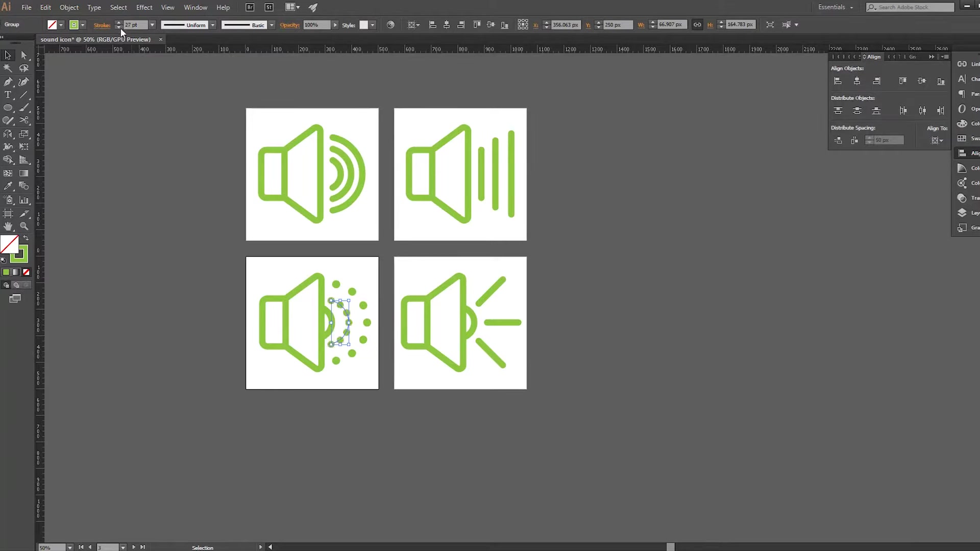Select the Symbol Sprayer tool

point(8,200)
